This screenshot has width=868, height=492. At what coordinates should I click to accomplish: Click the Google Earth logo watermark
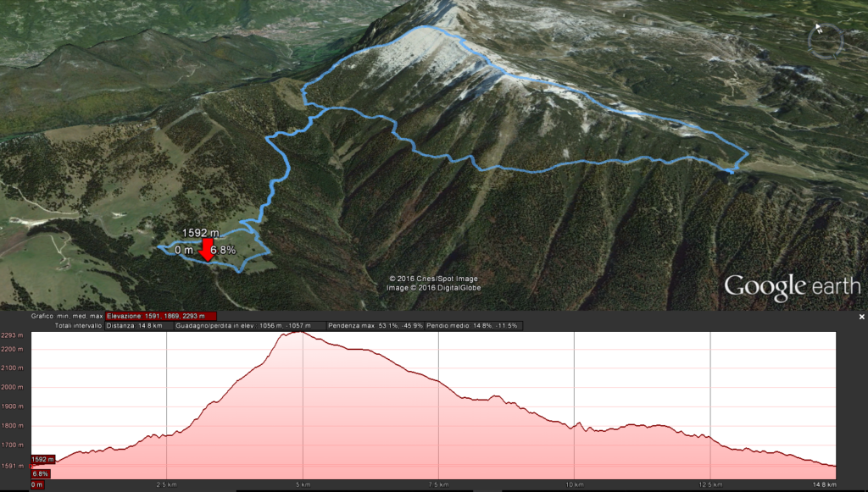(x=793, y=287)
